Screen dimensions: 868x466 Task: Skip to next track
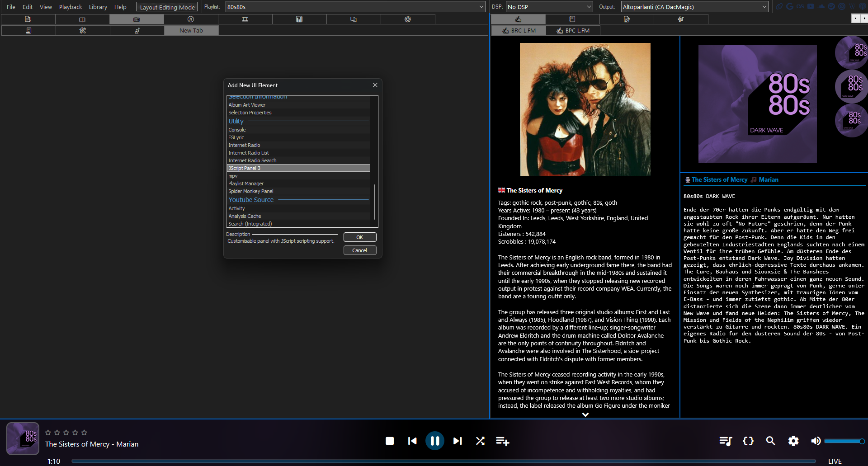pyautogui.click(x=458, y=441)
